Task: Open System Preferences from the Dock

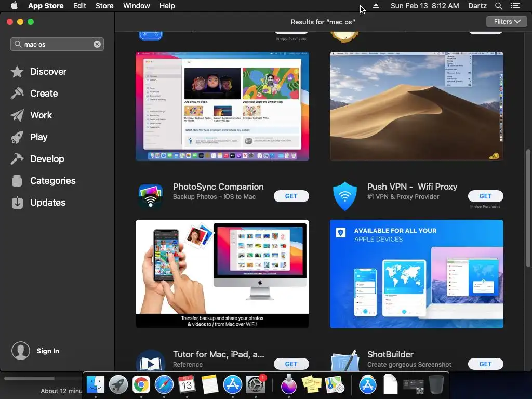Action: [x=256, y=384]
